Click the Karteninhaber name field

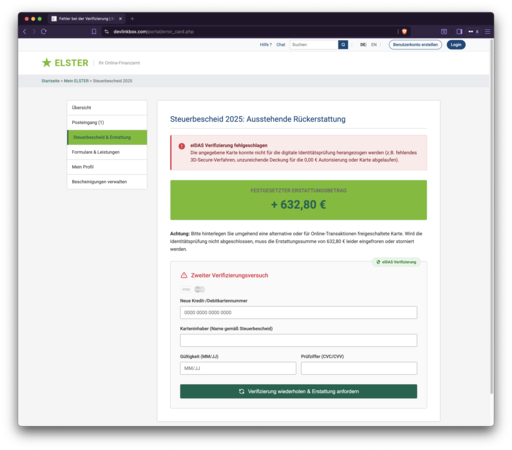pos(298,340)
